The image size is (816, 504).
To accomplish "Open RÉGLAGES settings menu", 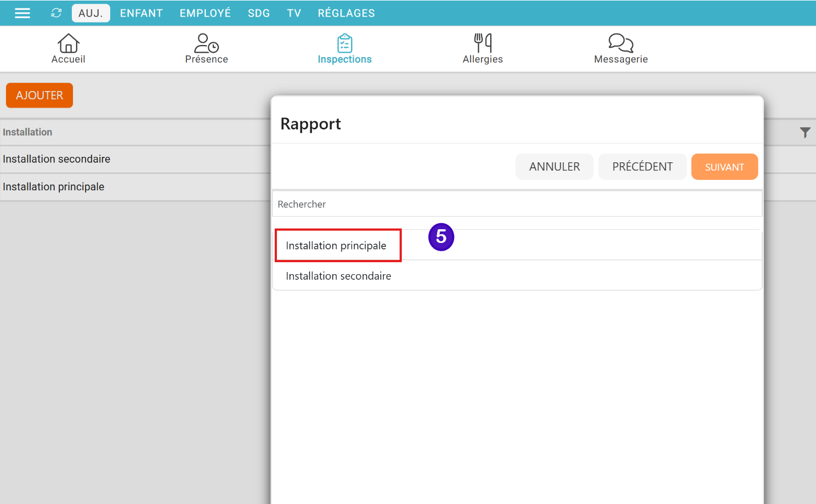I will click(346, 13).
